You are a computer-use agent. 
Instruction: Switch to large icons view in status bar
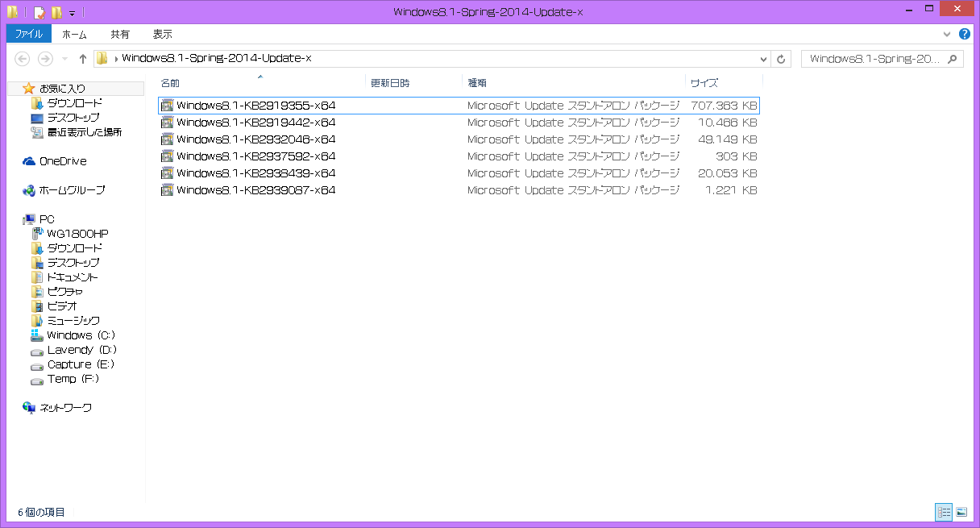[x=961, y=512]
